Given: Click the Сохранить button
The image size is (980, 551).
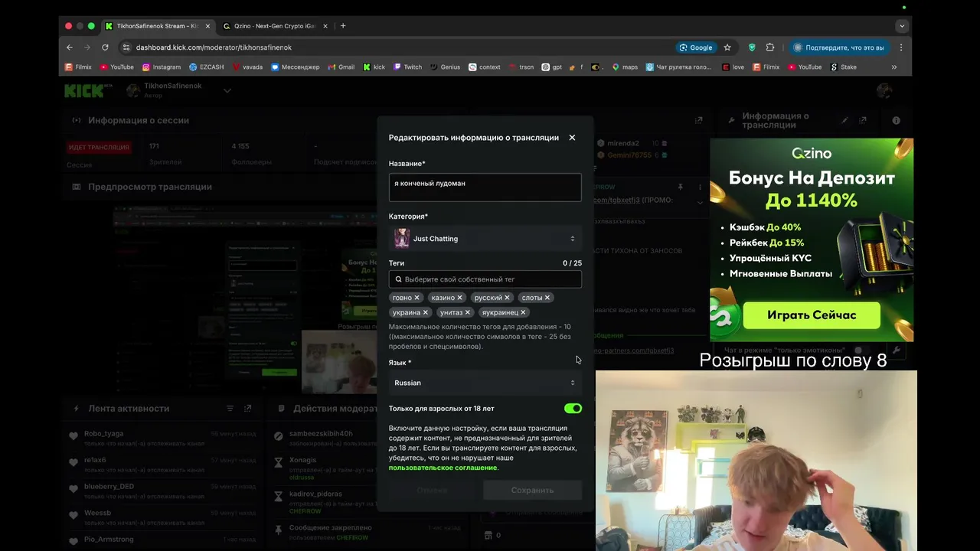Looking at the screenshot, I should (x=532, y=491).
